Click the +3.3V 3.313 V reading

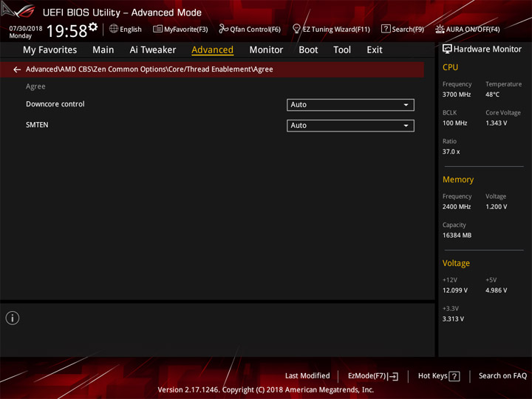click(x=453, y=319)
